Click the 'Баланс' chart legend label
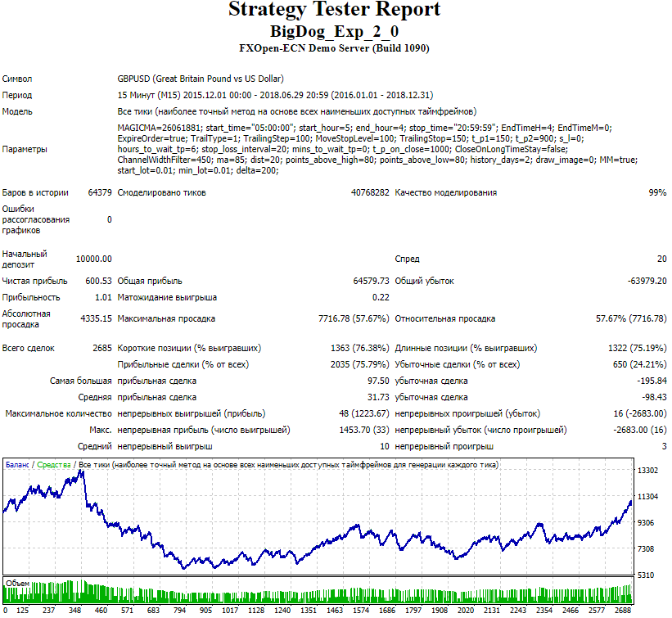Screen dimensions: 672x618 click(17, 465)
